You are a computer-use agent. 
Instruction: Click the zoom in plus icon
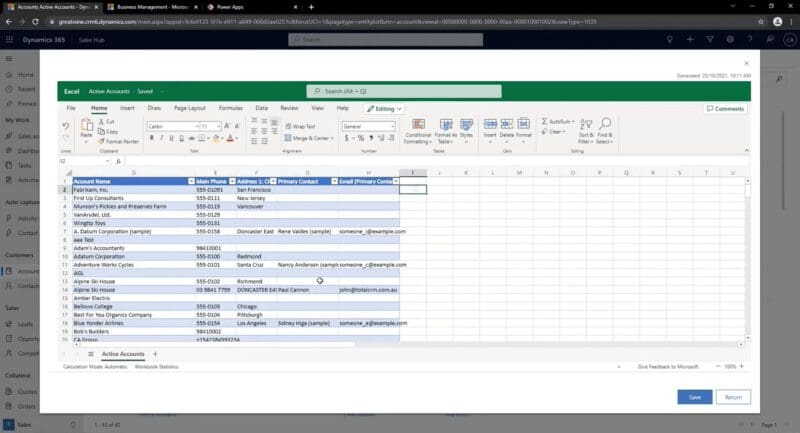[x=741, y=366]
